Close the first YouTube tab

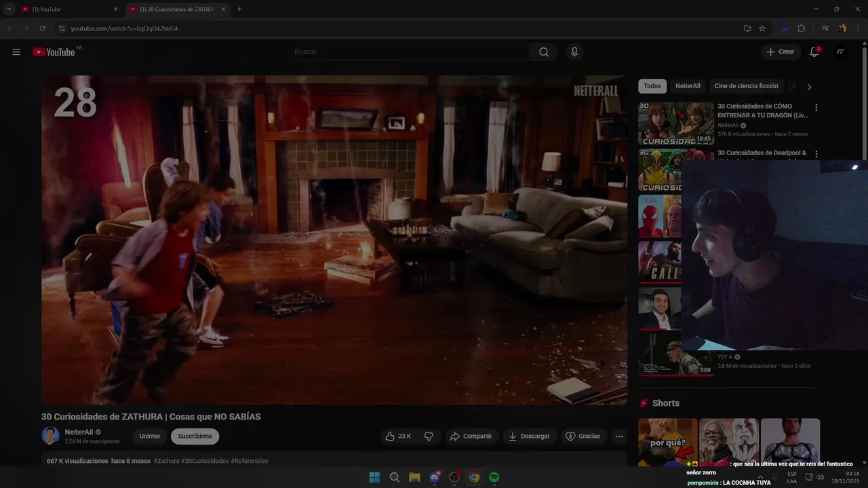click(x=115, y=9)
